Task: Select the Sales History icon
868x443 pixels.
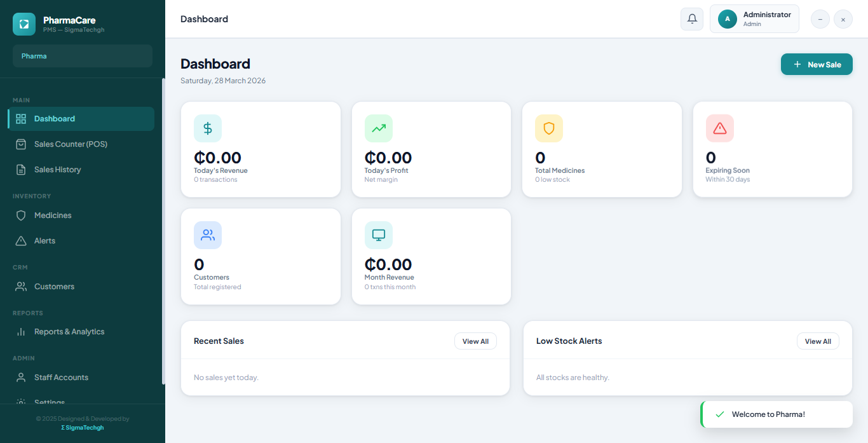Action: coord(22,170)
